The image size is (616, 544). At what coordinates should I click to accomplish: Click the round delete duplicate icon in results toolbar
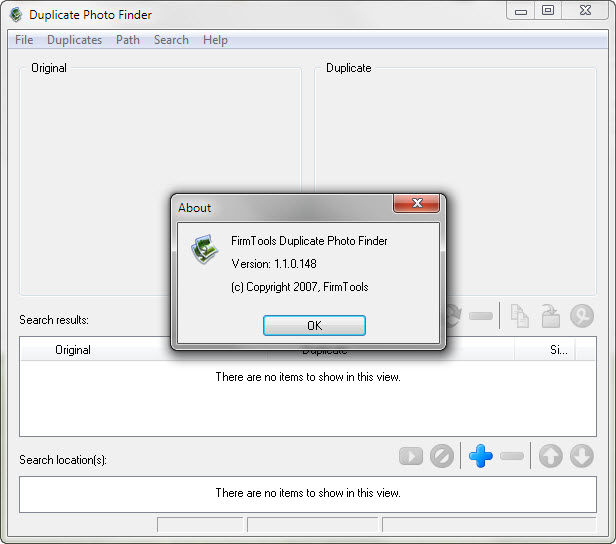582,316
